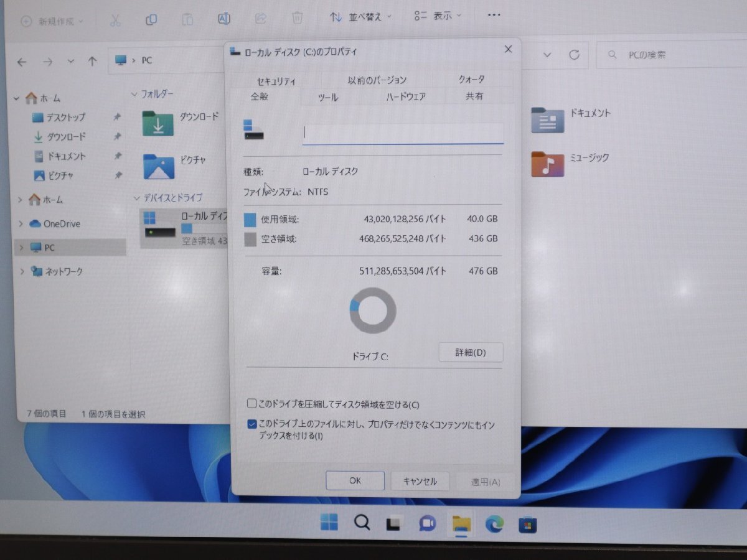Viewport: 747px width, 560px height.
Task: Collapse the PC item in the sidebar
Action: click(22, 247)
